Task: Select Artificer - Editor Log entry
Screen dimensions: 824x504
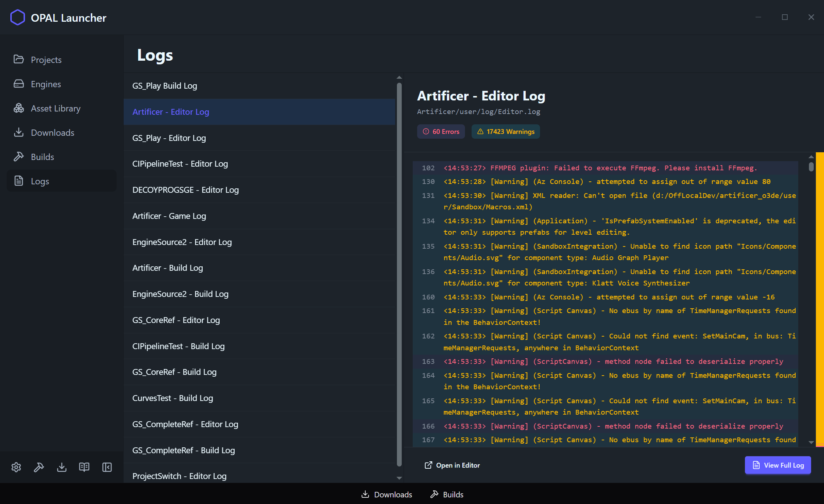Action: [x=259, y=112]
